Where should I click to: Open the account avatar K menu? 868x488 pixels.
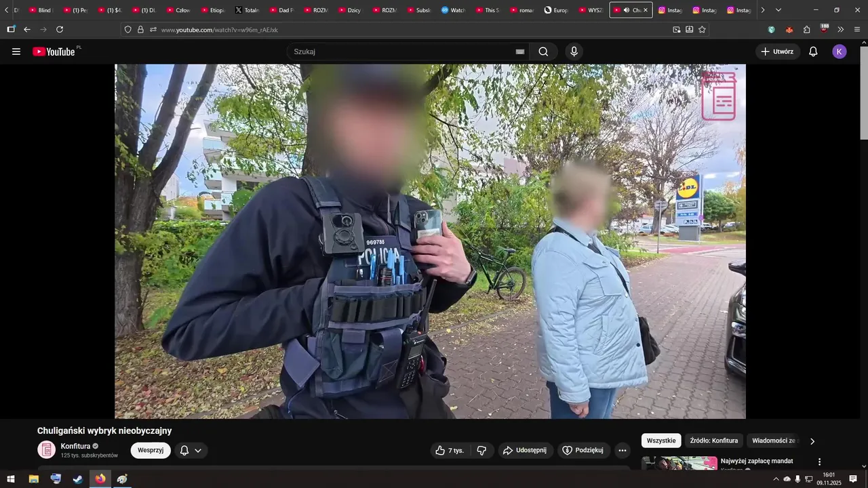point(840,52)
